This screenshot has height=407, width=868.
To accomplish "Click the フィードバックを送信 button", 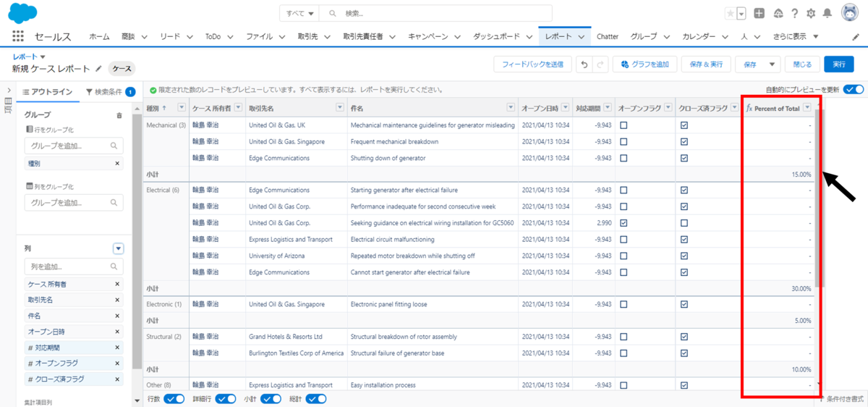I will coord(532,64).
